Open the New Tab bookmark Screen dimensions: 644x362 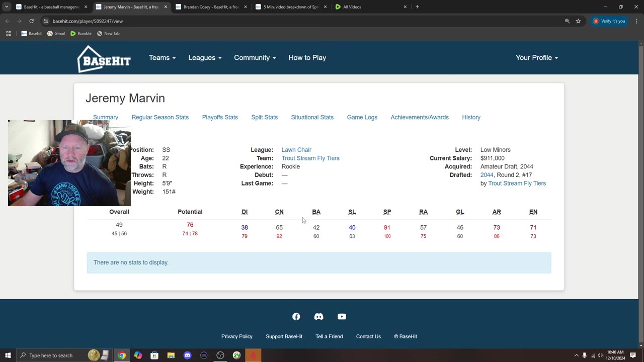pyautogui.click(x=108, y=33)
